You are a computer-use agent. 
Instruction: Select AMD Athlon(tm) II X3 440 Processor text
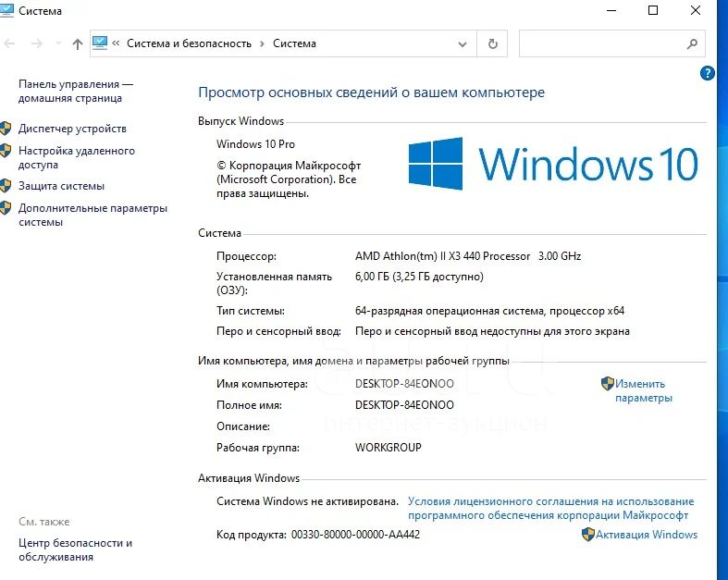click(x=442, y=256)
